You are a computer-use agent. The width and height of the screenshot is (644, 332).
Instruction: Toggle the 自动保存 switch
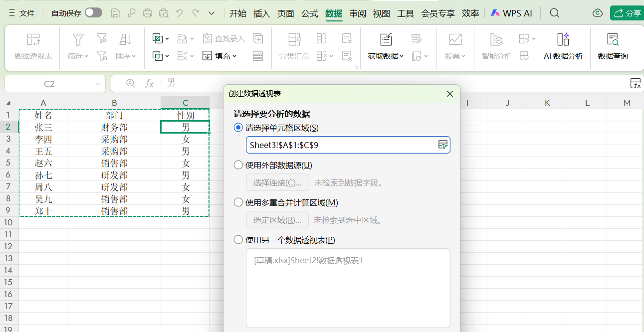(x=93, y=13)
